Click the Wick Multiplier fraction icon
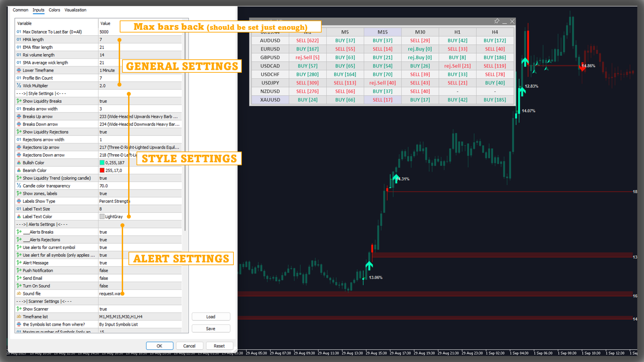Screen dimensions: 644x362 19,85
